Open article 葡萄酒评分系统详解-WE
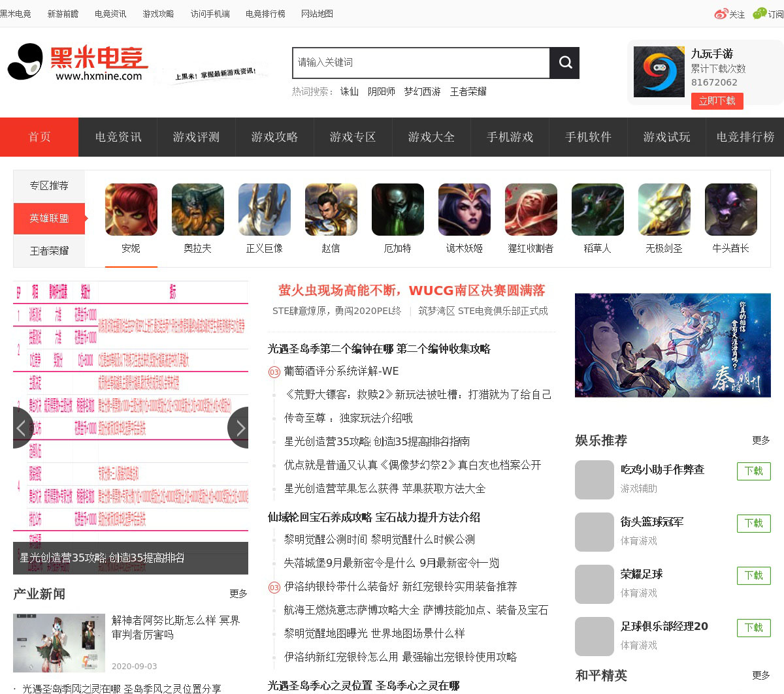 click(x=341, y=371)
